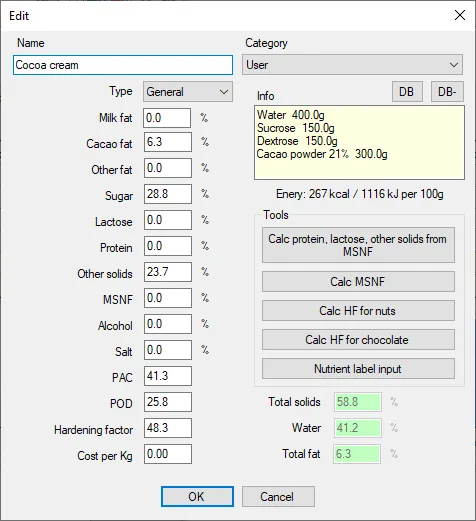Click the DB button
476x521 pixels.
407,92
